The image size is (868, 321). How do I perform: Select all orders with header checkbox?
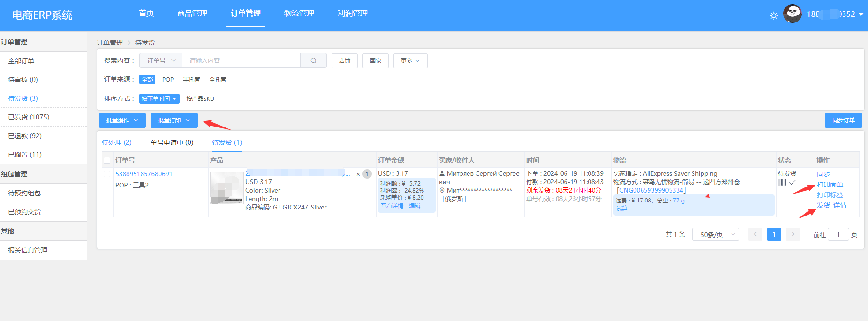[107, 160]
